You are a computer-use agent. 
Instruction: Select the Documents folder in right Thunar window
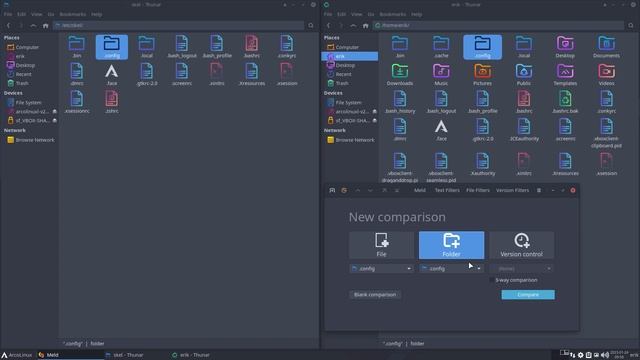(607, 47)
